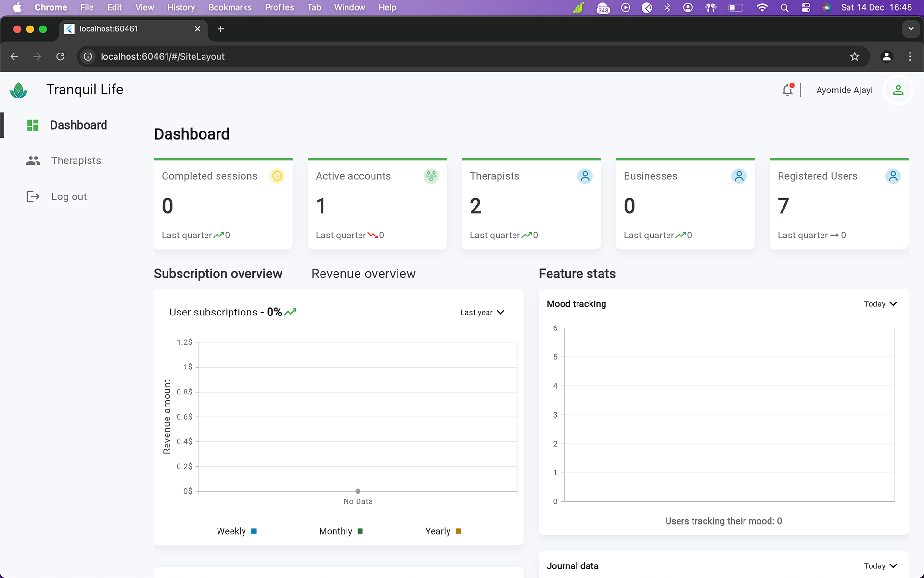Toggle the Monthly legend series

click(x=341, y=531)
